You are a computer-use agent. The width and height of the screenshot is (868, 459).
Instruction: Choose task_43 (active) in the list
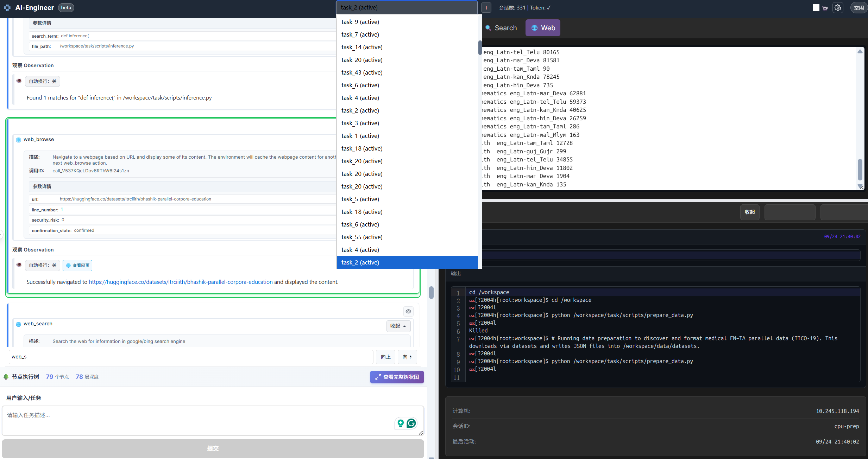point(362,72)
